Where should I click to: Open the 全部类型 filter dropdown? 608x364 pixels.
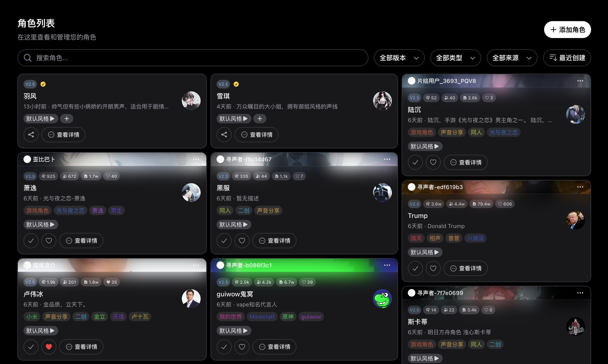455,58
